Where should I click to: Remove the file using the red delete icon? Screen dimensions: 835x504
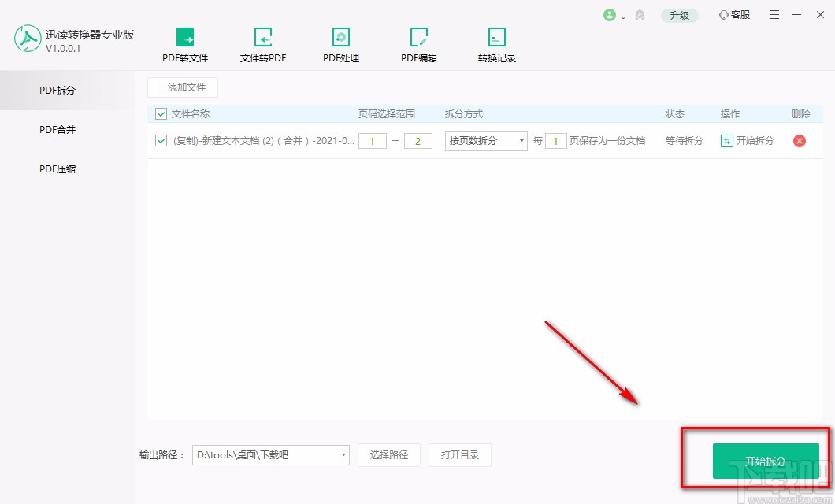click(x=800, y=141)
